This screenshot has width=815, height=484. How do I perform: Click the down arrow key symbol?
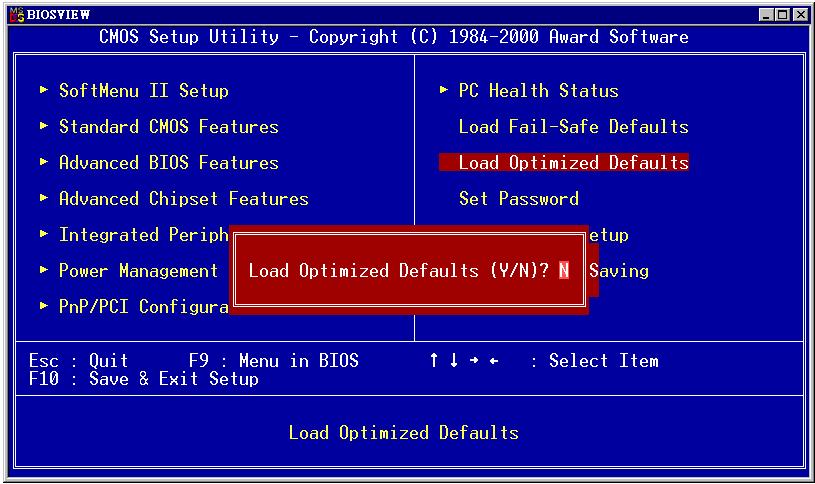[x=454, y=360]
